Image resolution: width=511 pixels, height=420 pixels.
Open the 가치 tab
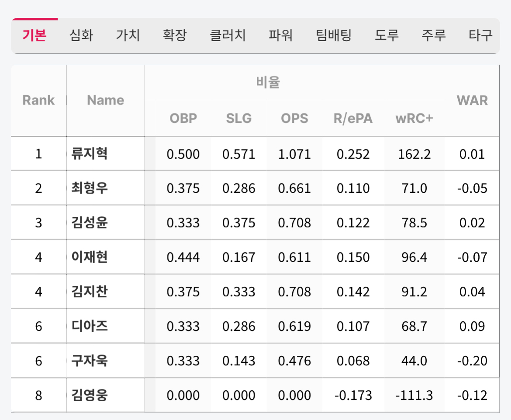(x=128, y=35)
